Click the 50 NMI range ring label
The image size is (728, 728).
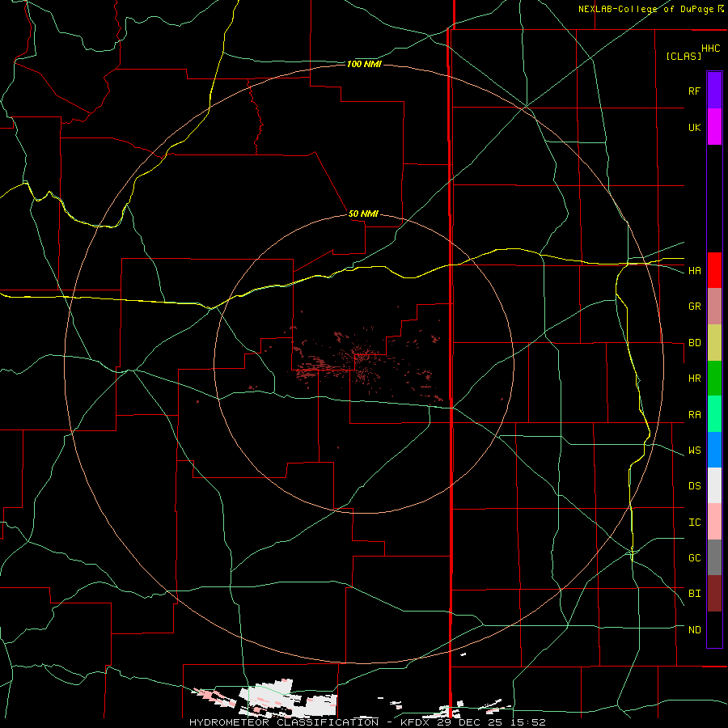[363, 214]
